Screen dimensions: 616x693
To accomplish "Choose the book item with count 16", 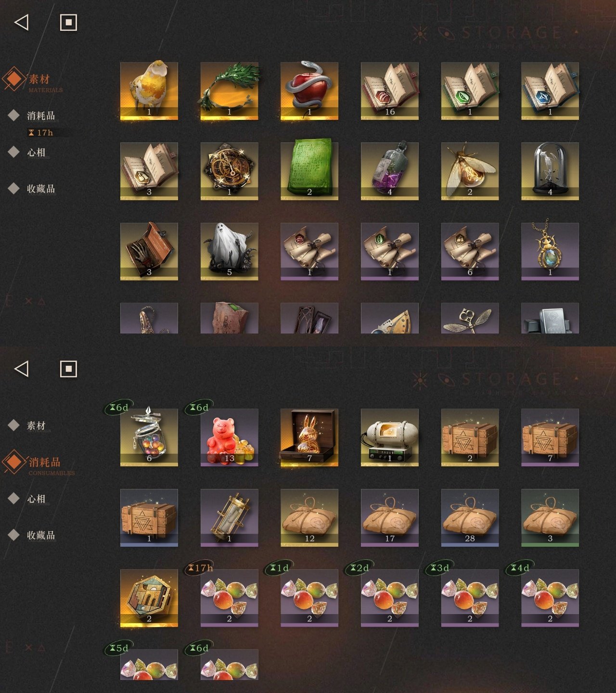I will 390,90.
